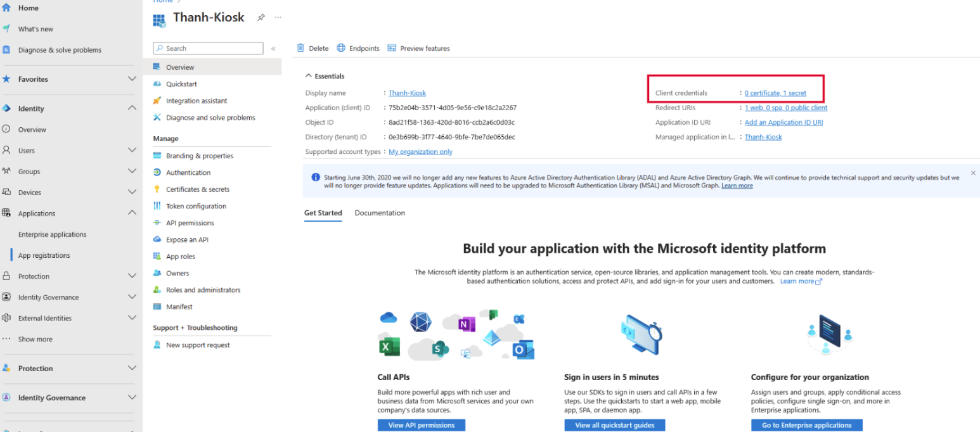Click the Home house icon
The width and height of the screenshot is (980, 432).
coord(6,8)
